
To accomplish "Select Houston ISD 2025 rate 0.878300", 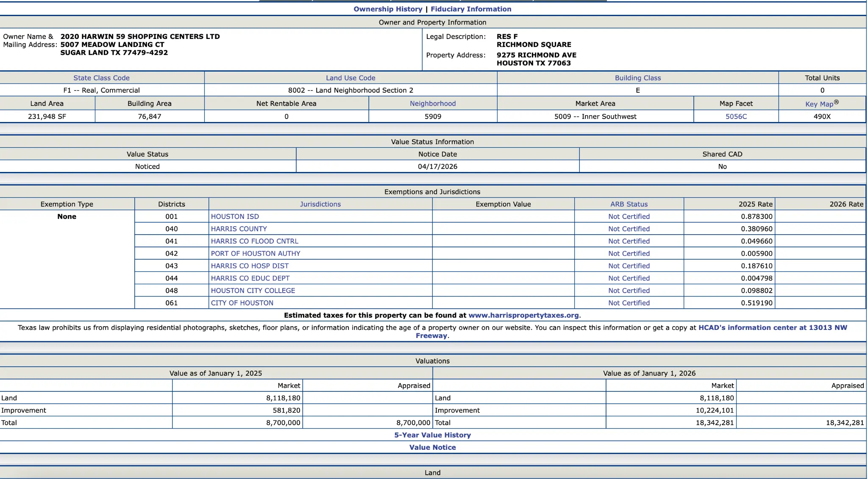I will [757, 216].
